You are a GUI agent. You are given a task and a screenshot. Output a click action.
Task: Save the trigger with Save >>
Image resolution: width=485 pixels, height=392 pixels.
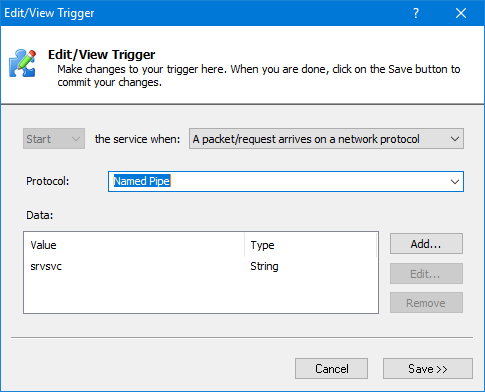click(428, 369)
